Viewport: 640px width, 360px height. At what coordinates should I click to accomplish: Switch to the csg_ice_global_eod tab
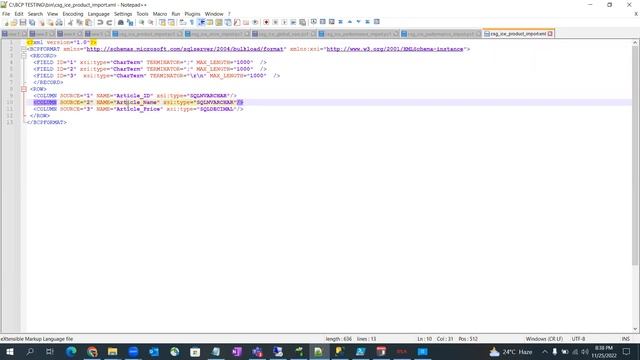pyautogui.click(x=283, y=34)
